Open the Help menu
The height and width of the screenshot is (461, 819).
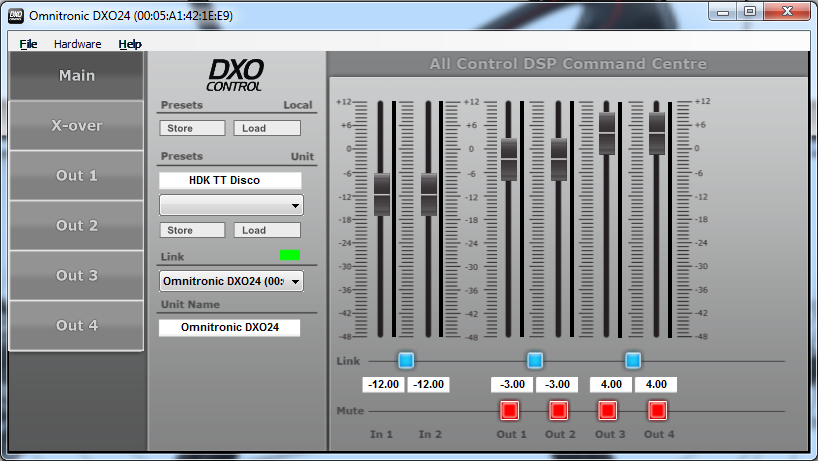coord(130,44)
